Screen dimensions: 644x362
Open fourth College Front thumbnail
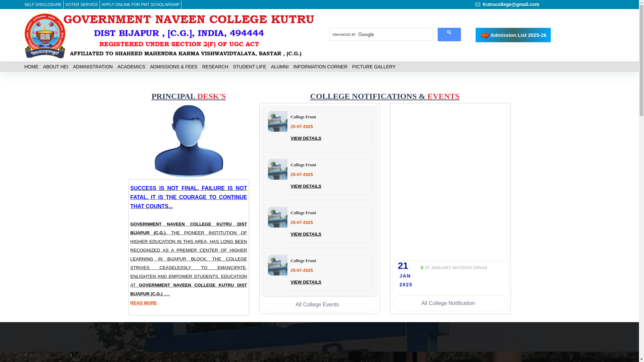pos(277,265)
